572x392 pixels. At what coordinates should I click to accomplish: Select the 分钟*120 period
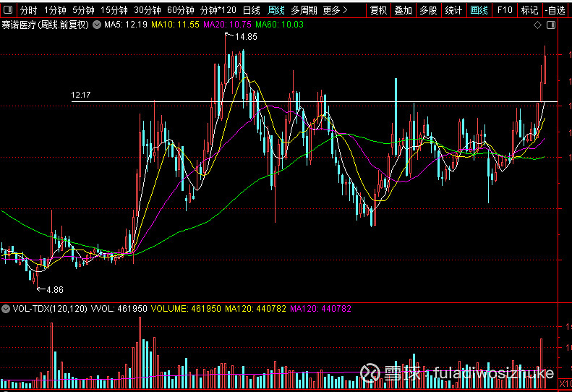coord(218,10)
